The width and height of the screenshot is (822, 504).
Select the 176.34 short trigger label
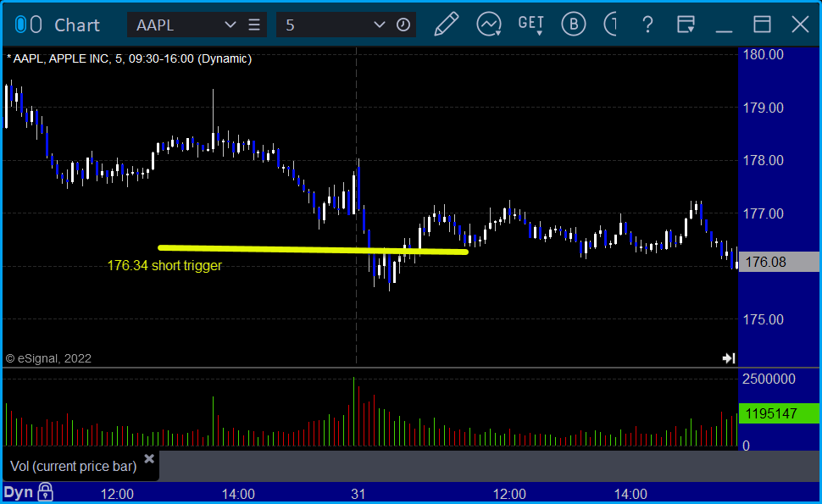click(164, 266)
